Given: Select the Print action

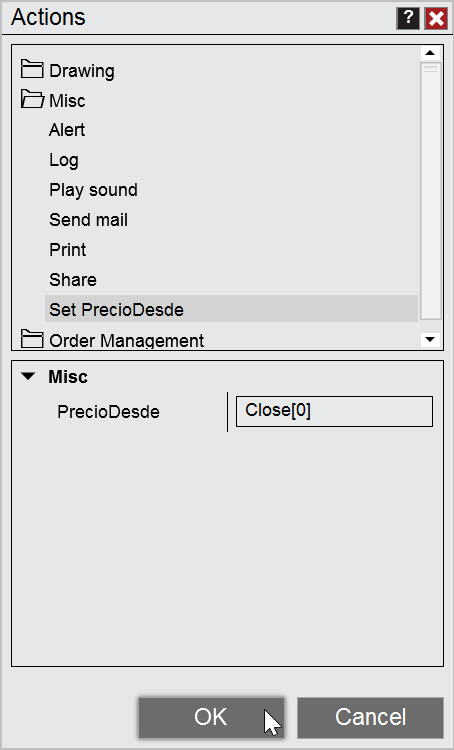Looking at the screenshot, I should [x=67, y=250].
